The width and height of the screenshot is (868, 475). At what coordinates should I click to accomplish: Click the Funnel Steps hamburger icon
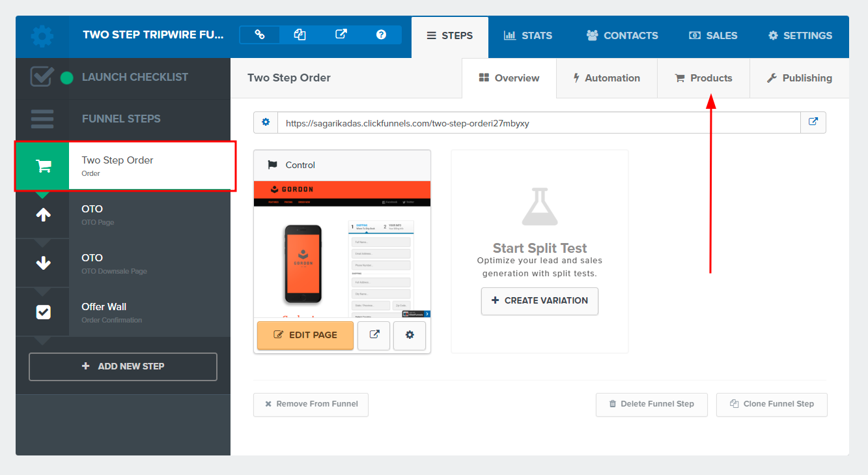[x=42, y=119]
